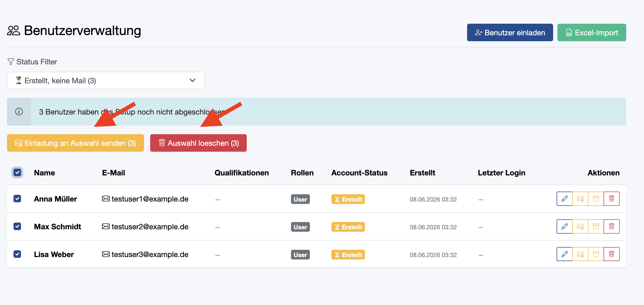644x305 pixels.
Task: Click Auswahl loeschen (3) button
Action: coord(198,143)
